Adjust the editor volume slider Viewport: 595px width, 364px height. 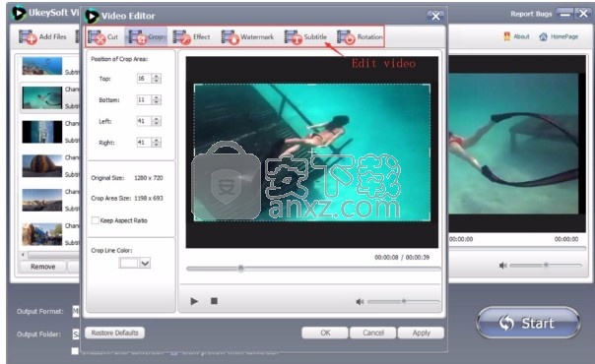click(x=403, y=301)
